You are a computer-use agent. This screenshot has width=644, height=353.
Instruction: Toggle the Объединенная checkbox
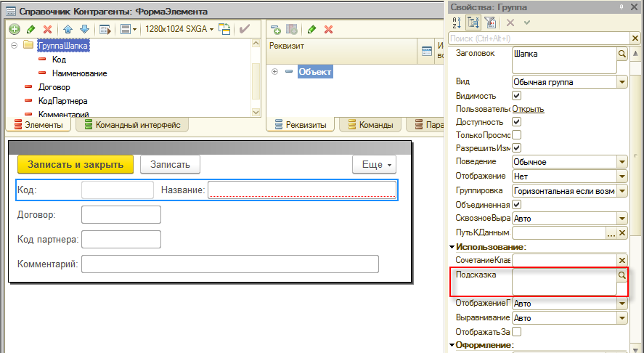517,204
